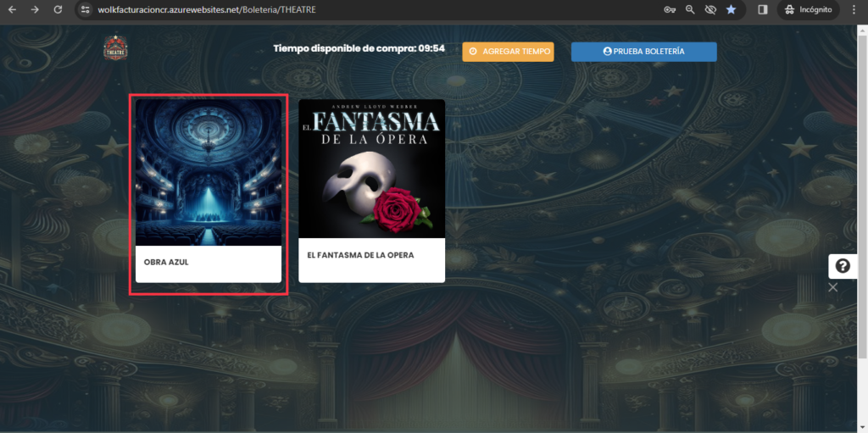Open the PRUEBA BOLETERÍA user button
Image resolution: width=868 pixels, height=433 pixels.
point(644,52)
